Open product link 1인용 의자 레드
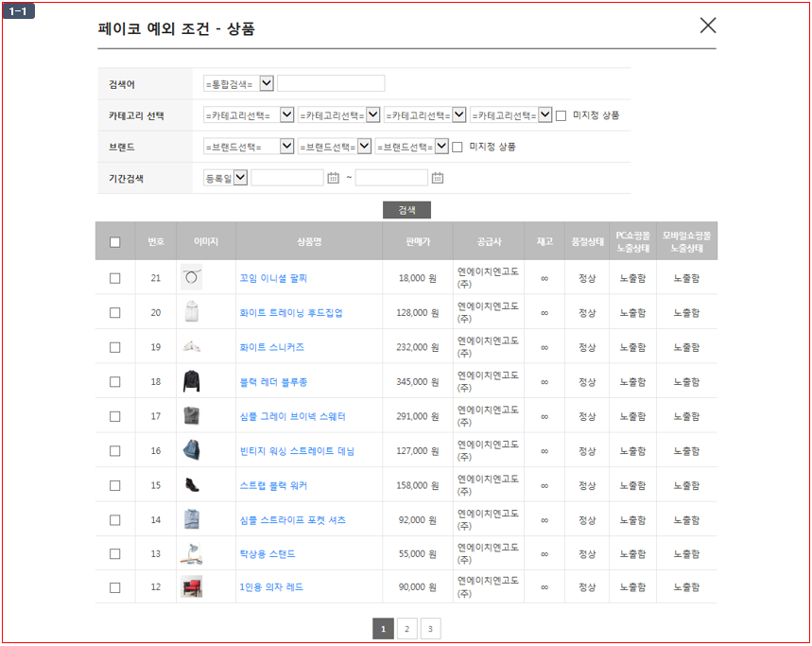The width and height of the screenshot is (812, 646). [x=271, y=587]
